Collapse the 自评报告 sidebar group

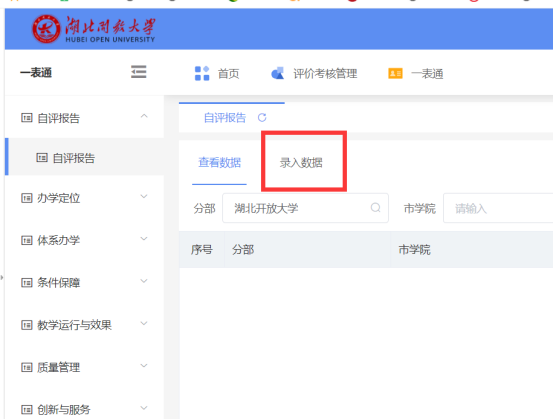pyautogui.click(x=144, y=116)
